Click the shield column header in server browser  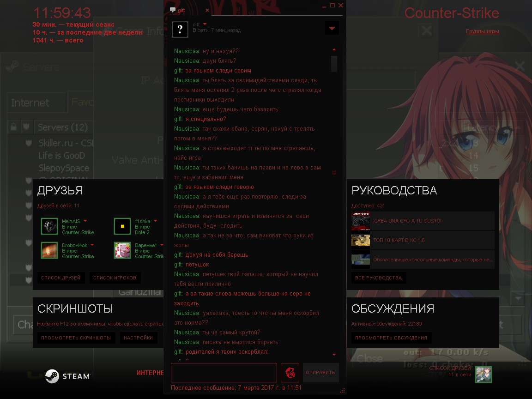(x=26, y=127)
